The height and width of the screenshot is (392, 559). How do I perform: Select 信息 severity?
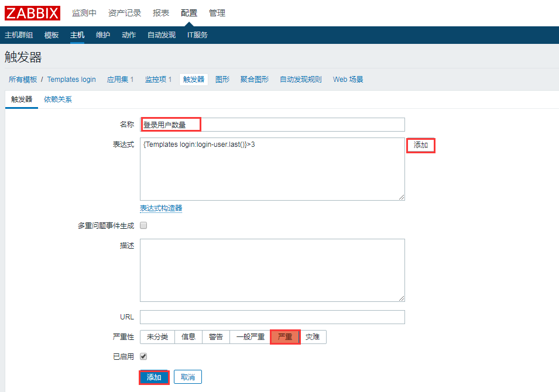[x=188, y=337]
